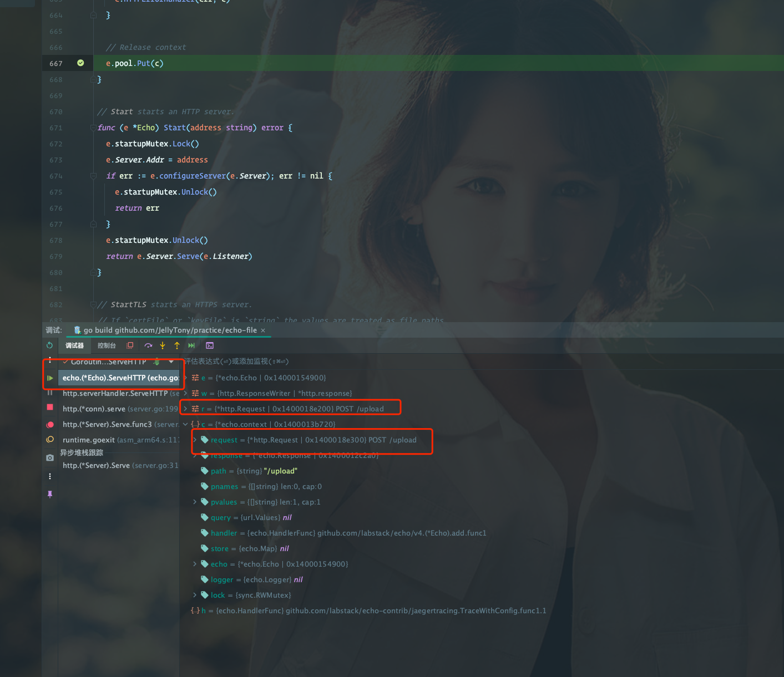
Task: Select the path "/upload" variable row
Action: click(x=482, y=471)
